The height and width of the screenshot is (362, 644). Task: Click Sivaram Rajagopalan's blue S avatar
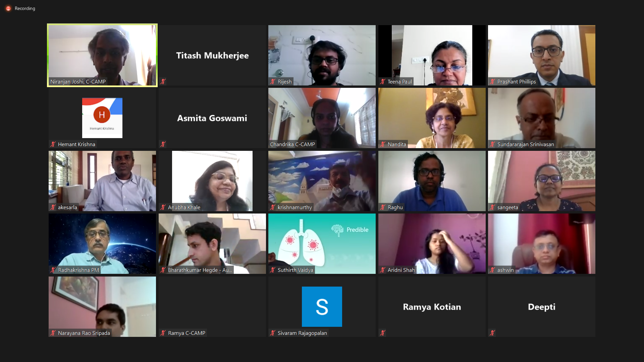322,307
